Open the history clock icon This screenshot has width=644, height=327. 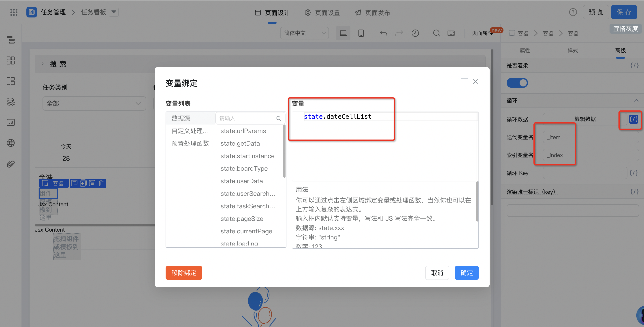pyautogui.click(x=415, y=33)
